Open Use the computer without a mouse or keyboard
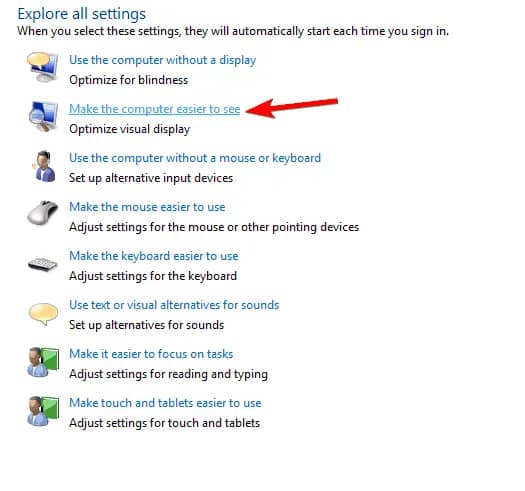This screenshot has height=491, width=525. pyautogui.click(x=195, y=158)
